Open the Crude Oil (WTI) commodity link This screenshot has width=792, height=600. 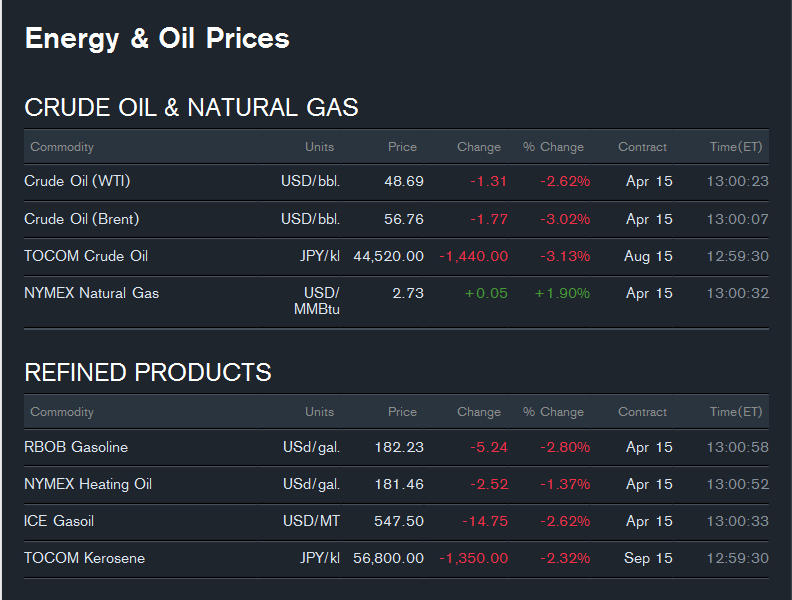(77, 181)
